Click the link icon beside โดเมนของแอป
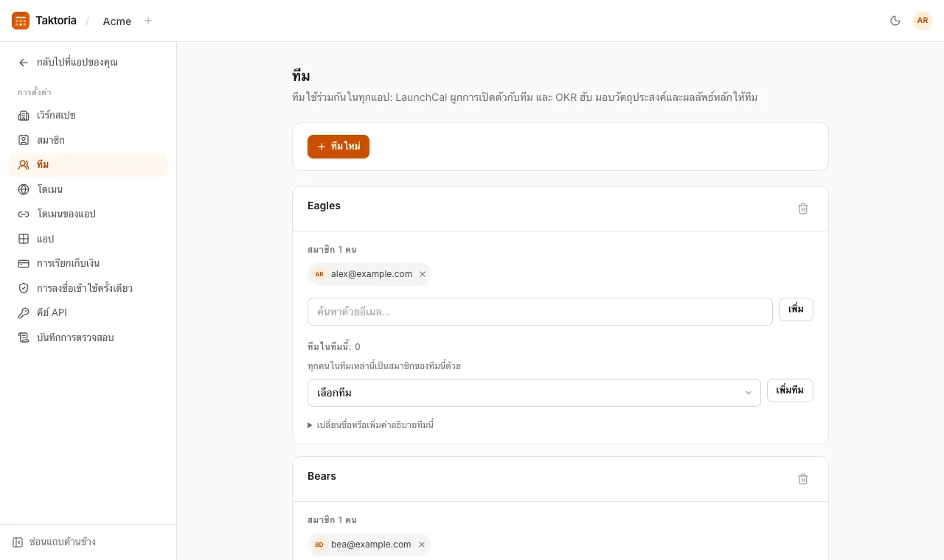944x560 pixels. tap(24, 214)
